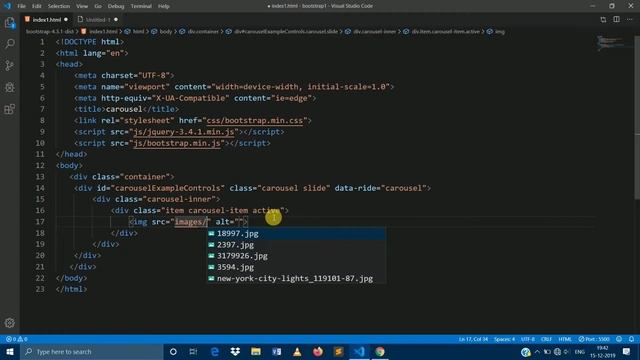
Task: Change the UTF-8 encoding
Action: tap(528, 339)
